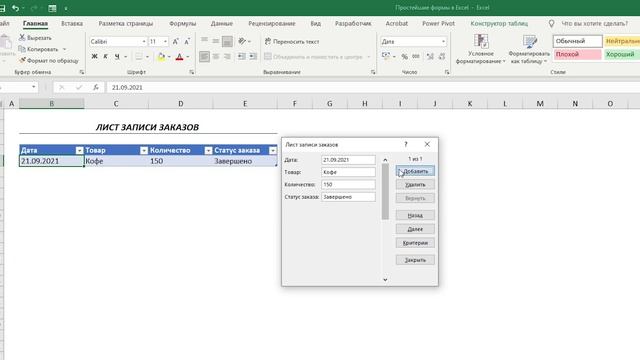
Task: Click the cell borders icon
Action: click(139, 56)
